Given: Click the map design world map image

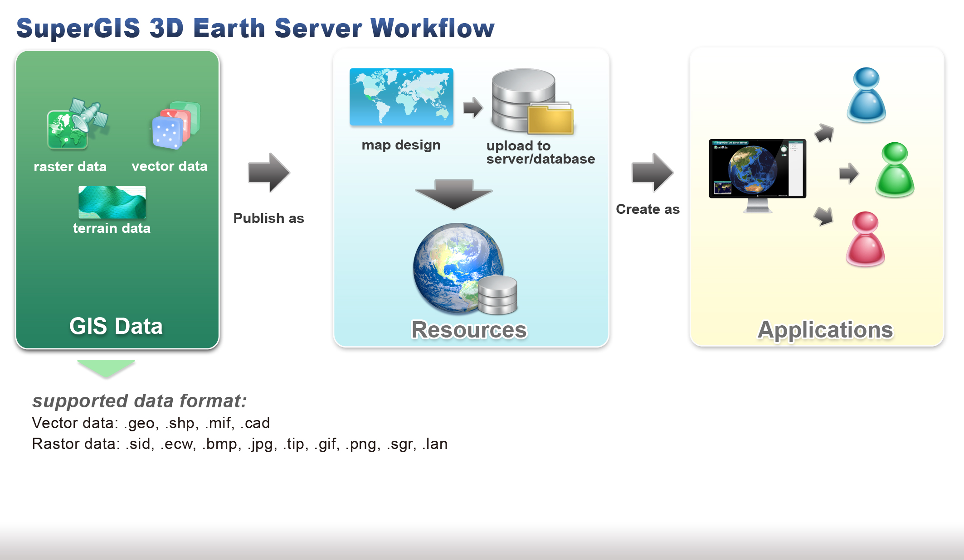Looking at the screenshot, I should pyautogui.click(x=401, y=97).
